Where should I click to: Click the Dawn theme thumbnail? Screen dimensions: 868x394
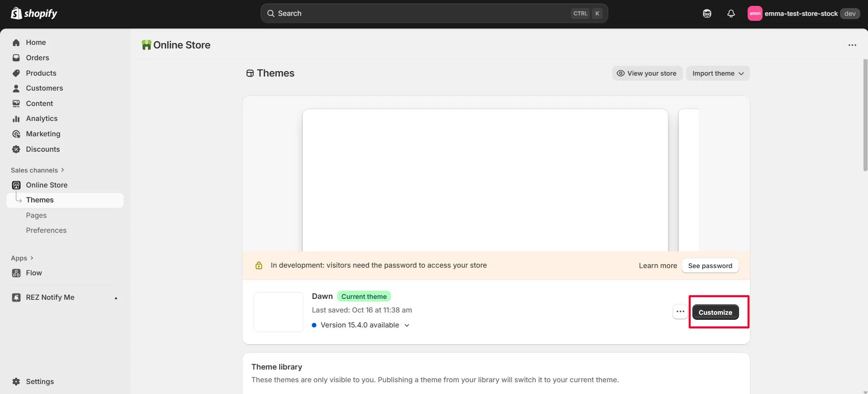pos(278,312)
